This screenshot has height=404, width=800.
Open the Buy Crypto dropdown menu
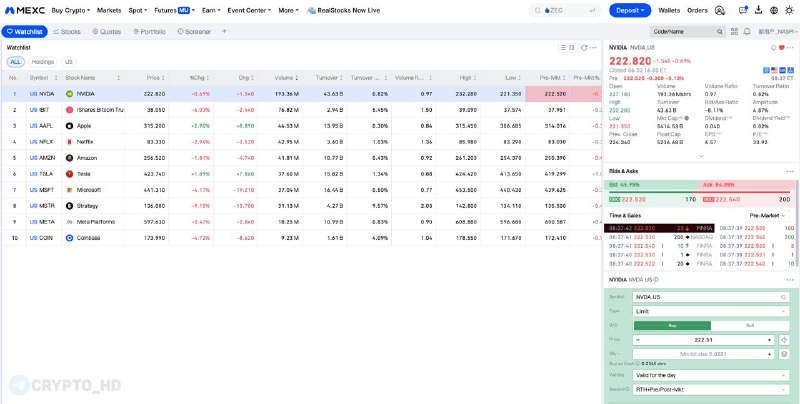[71, 10]
